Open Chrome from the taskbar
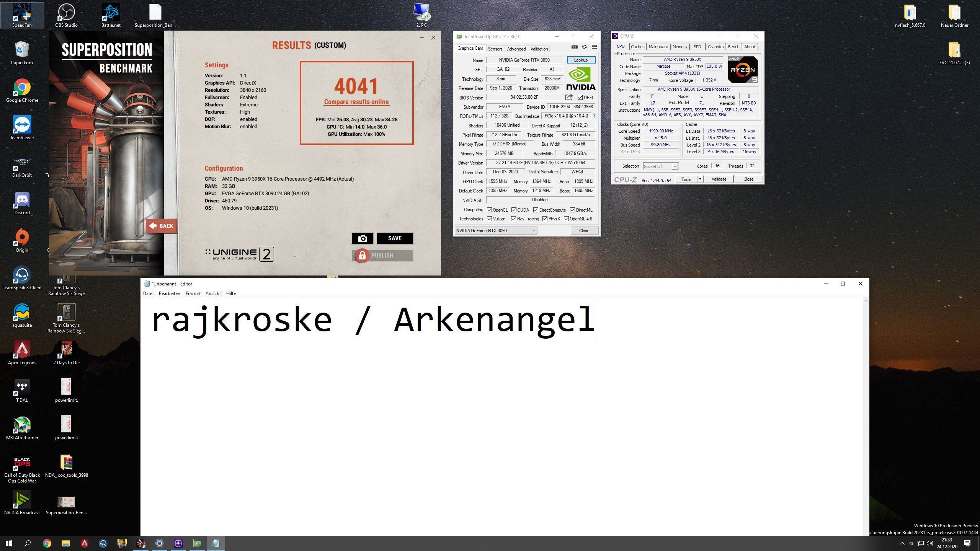980x551 pixels. [47, 543]
